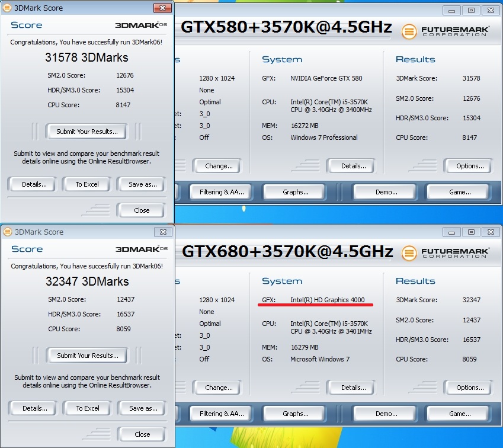Screen dimensions: 503x448
Task: Click 16272 MB memory value
Action: [305, 126]
